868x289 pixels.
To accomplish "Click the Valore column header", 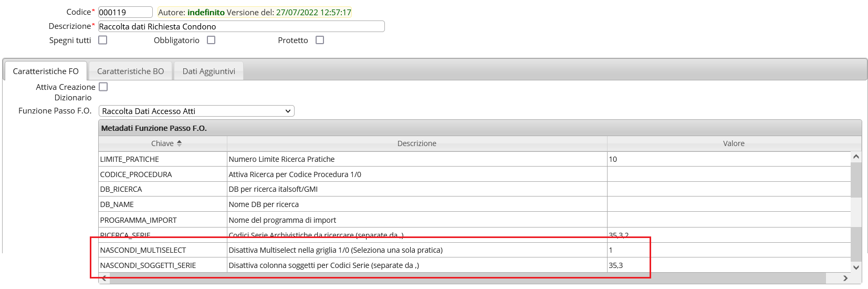I will point(734,143).
